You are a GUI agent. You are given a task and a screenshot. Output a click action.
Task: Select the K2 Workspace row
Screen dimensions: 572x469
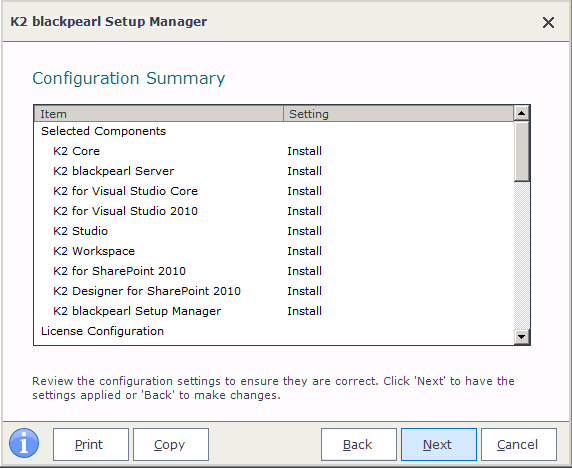pyautogui.click(x=274, y=251)
